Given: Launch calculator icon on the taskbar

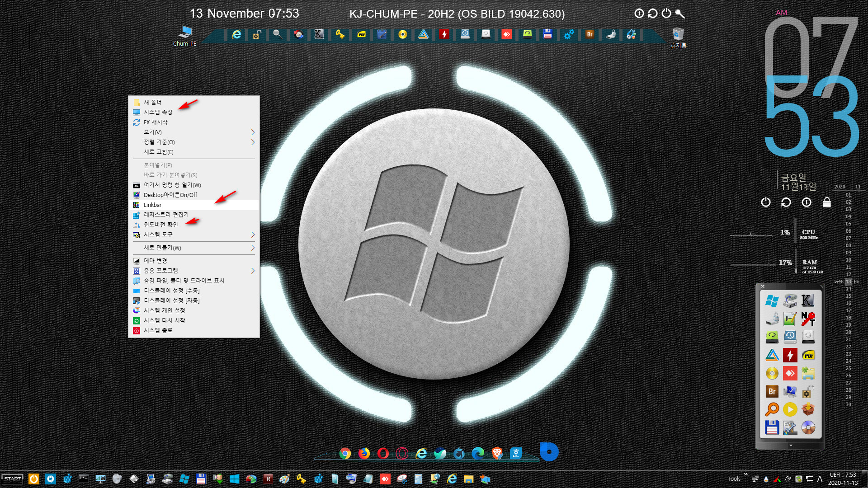Looking at the screenshot, I should pos(418,479).
